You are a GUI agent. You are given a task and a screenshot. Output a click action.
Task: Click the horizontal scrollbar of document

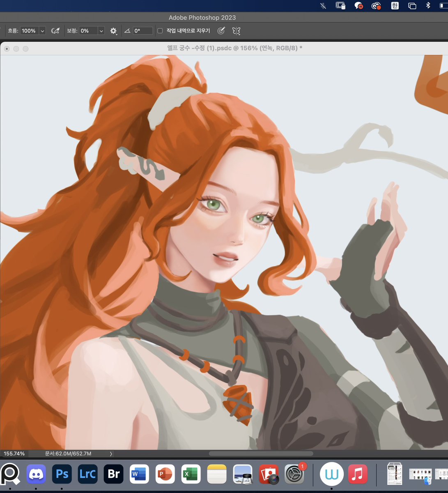point(261,454)
